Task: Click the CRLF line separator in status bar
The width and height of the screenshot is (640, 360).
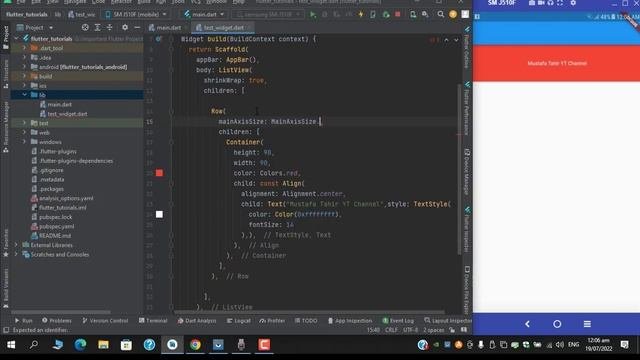Action: (391, 330)
